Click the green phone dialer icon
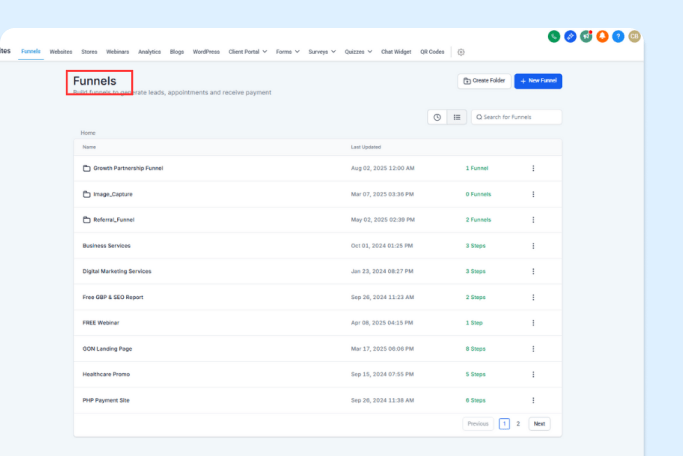This screenshot has height=456, width=683. click(554, 36)
